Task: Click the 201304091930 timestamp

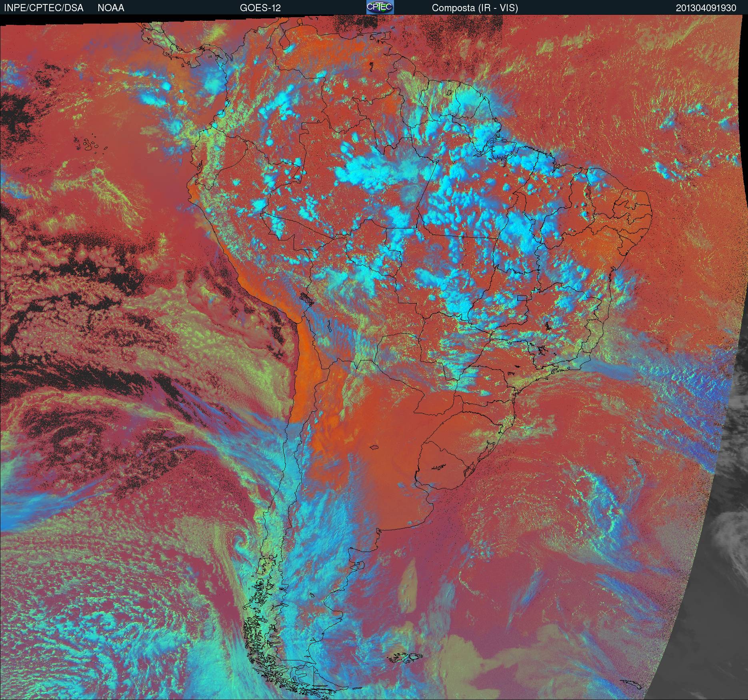Action: point(706,8)
